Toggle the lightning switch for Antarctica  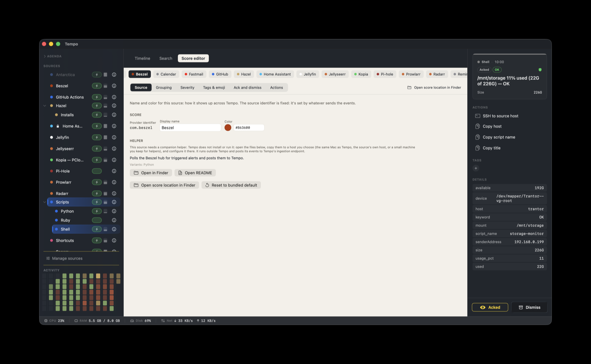(x=97, y=75)
